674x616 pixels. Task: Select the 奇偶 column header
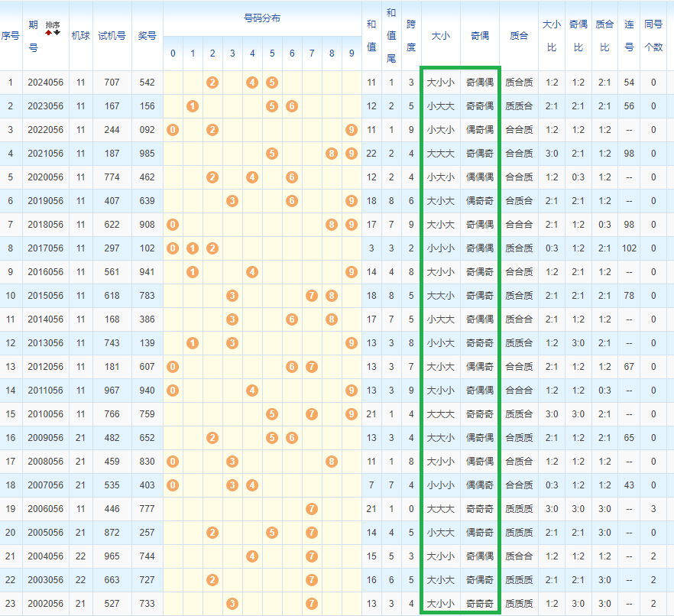pos(480,35)
